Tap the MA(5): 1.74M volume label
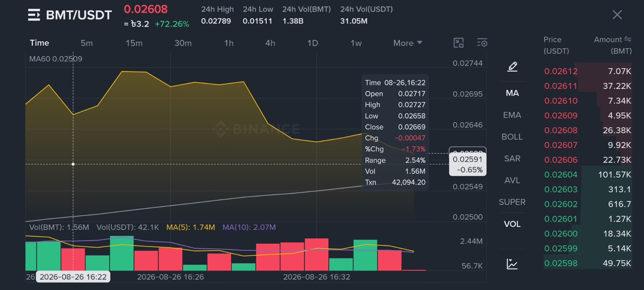The height and width of the screenshot is (290, 644). 191,227
